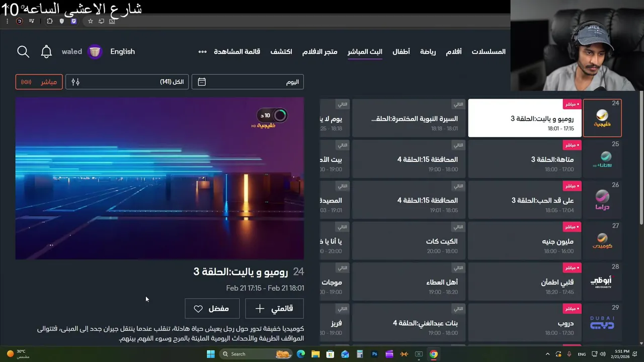This screenshot has height=362, width=644.
Task: Open Windows Start menu
Action: (x=211, y=354)
